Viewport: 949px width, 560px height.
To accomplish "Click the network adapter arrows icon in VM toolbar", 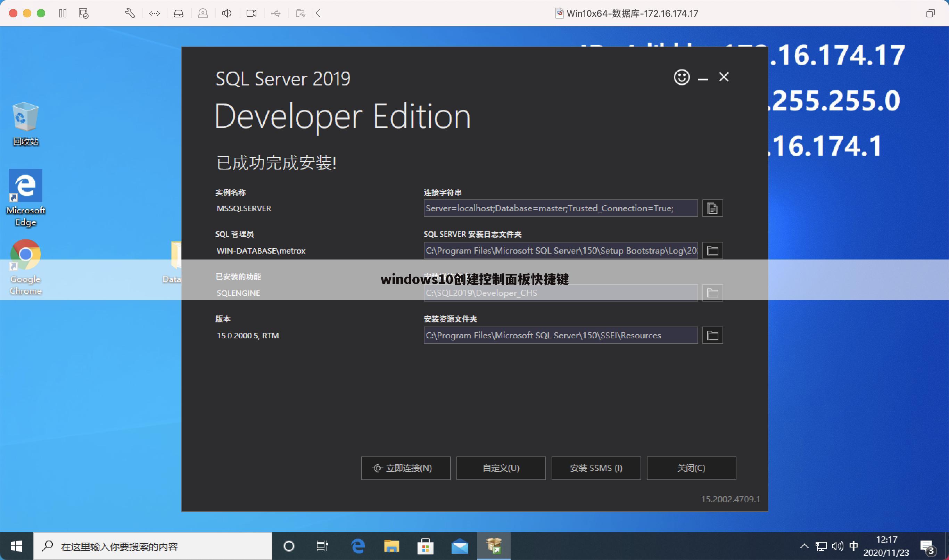I will tap(154, 14).
